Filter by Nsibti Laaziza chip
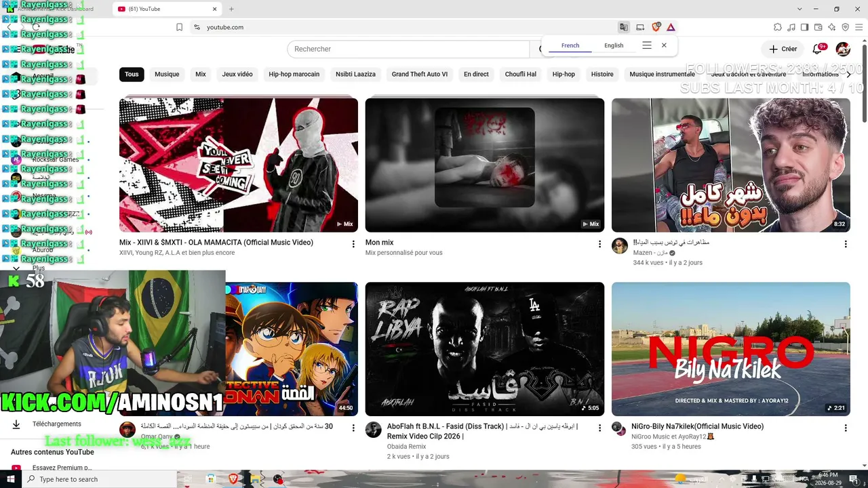Viewport: 868px width, 488px height. (355, 74)
